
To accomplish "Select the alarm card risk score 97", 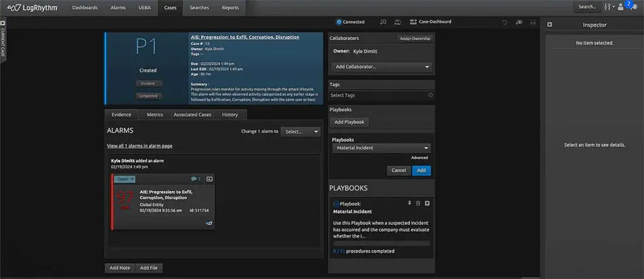I will 125,199.
